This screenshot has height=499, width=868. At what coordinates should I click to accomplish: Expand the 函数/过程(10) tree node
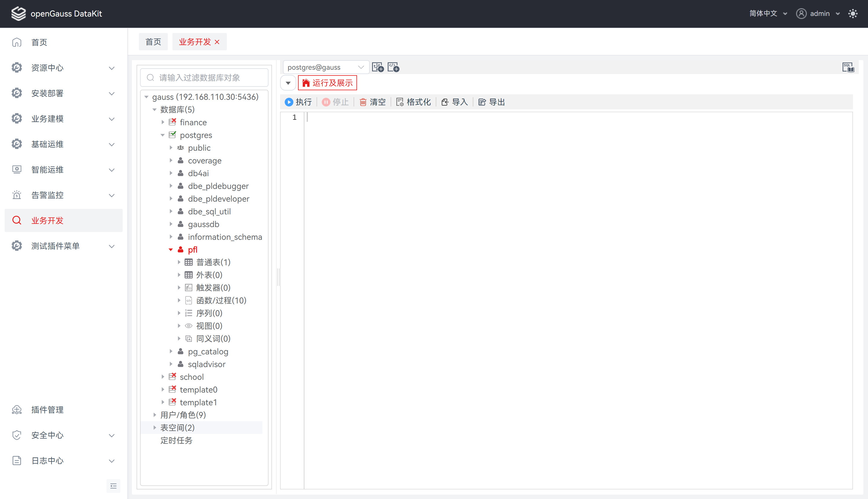179,301
